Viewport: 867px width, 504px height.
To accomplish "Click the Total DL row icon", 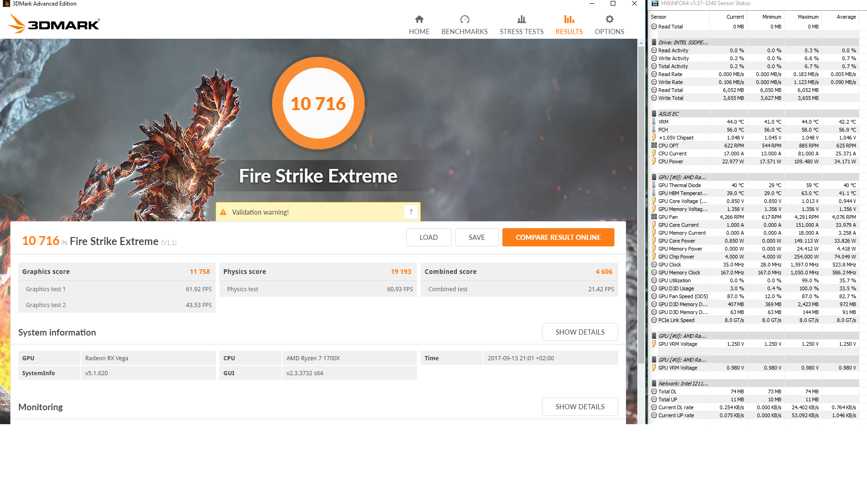I will pyautogui.click(x=654, y=392).
